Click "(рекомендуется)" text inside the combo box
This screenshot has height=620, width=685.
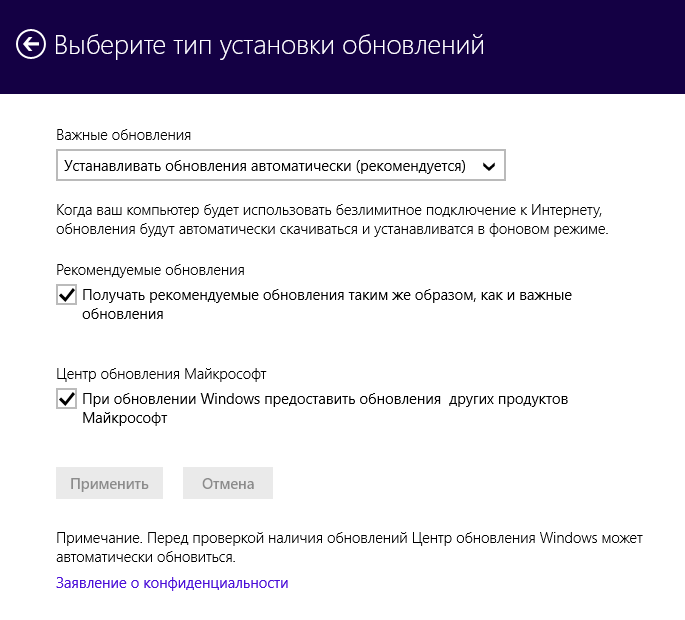(x=411, y=166)
